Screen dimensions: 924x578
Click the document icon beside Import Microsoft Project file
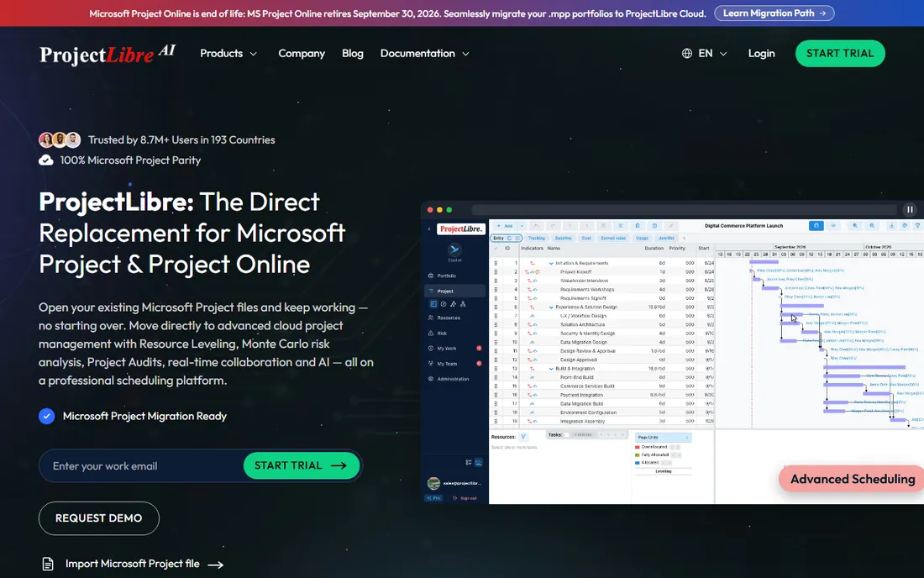(x=48, y=564)
